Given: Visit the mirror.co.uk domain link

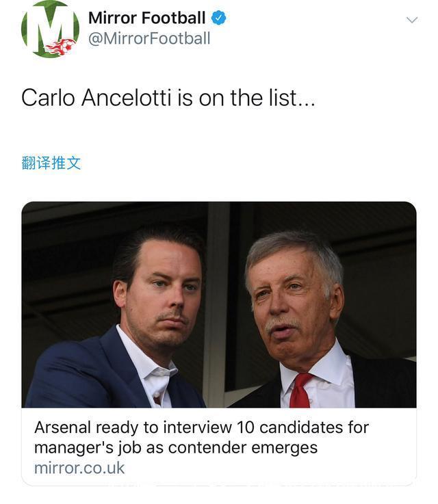Looking at the screenshot, I should point(79,468).
